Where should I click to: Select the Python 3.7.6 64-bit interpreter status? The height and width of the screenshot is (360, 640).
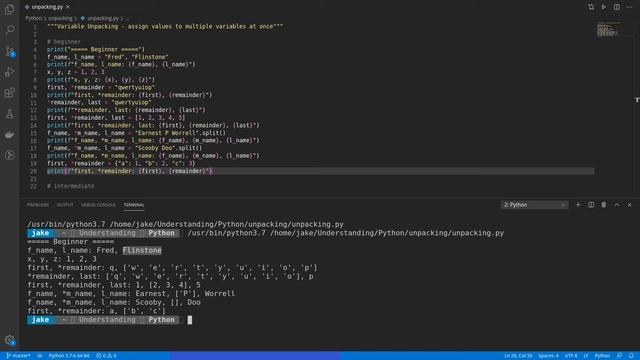pos(69,356)
